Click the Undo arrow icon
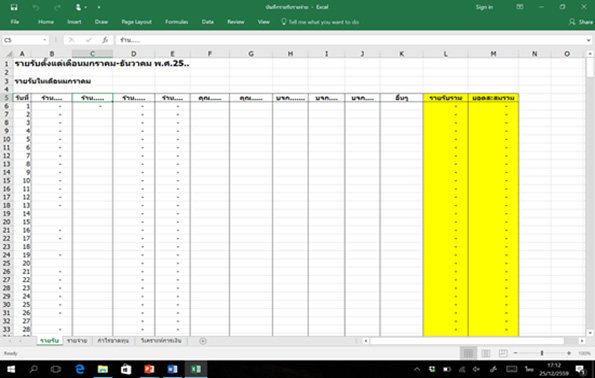 [36, 7]
